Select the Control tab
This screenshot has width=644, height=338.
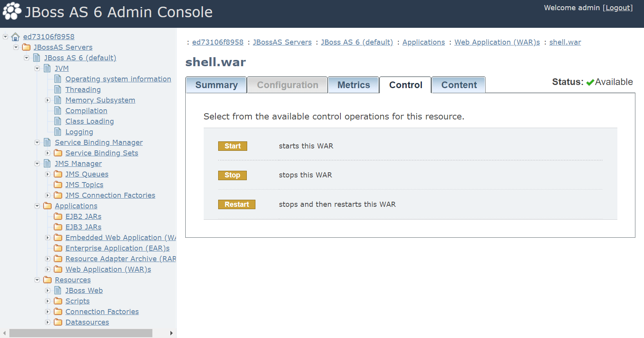click(x=405, y=85)
